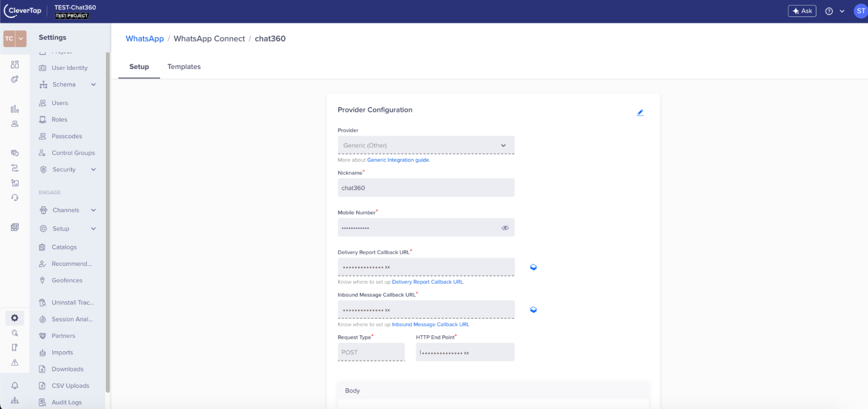Screen dimensions: 868x409
Task: Open the bar-chart analytics icon in the rail
Action: [14, 109]
